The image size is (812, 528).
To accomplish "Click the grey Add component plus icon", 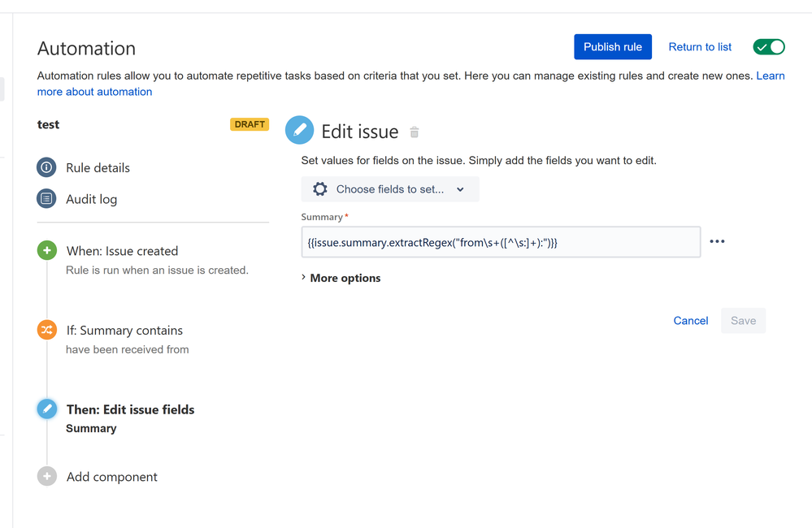I will [x=46, y=476].
